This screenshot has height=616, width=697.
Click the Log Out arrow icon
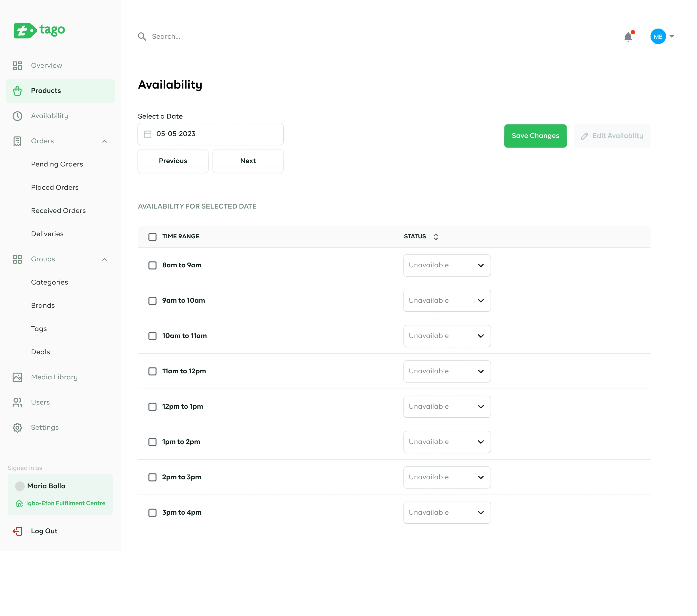17,531
